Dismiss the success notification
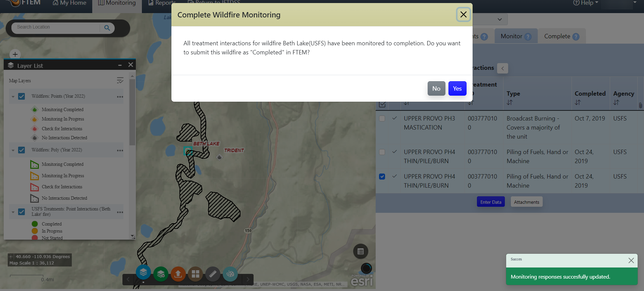Image resolution: width=644 pixels, height=291 pixels. 631,260
